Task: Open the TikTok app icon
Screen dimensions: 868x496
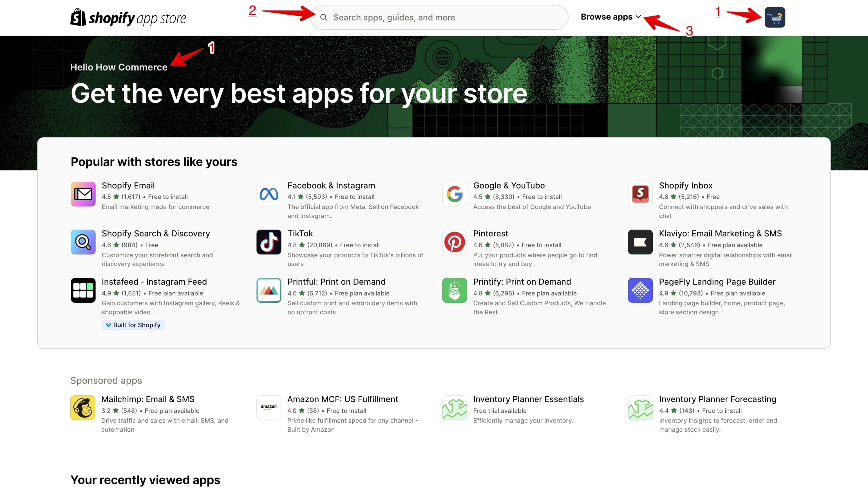Action: (269, 242)
